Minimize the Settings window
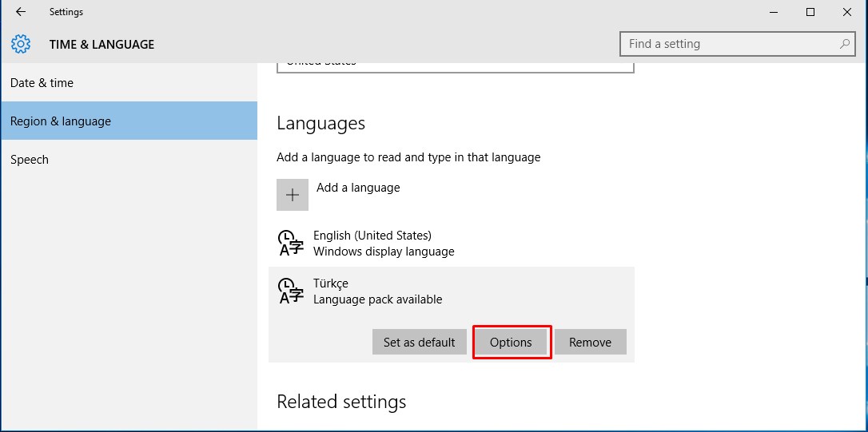The image size is (868, 432). (x=774, y=12)
